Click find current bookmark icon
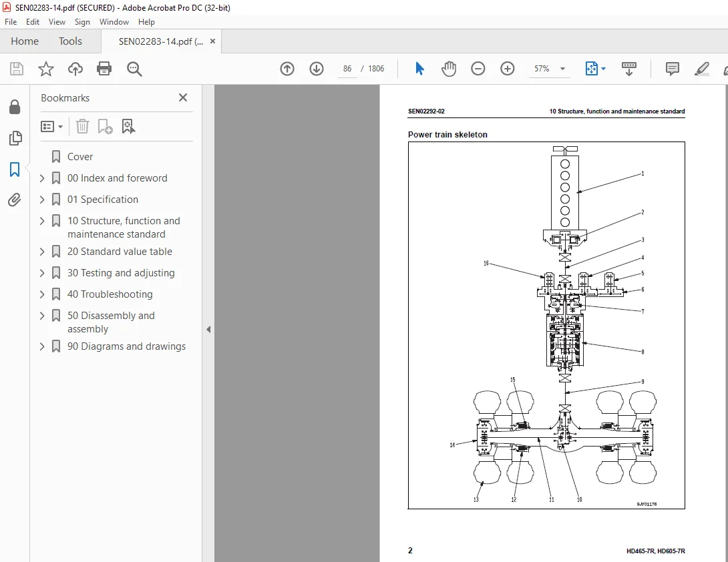 (x=128, y=126)
